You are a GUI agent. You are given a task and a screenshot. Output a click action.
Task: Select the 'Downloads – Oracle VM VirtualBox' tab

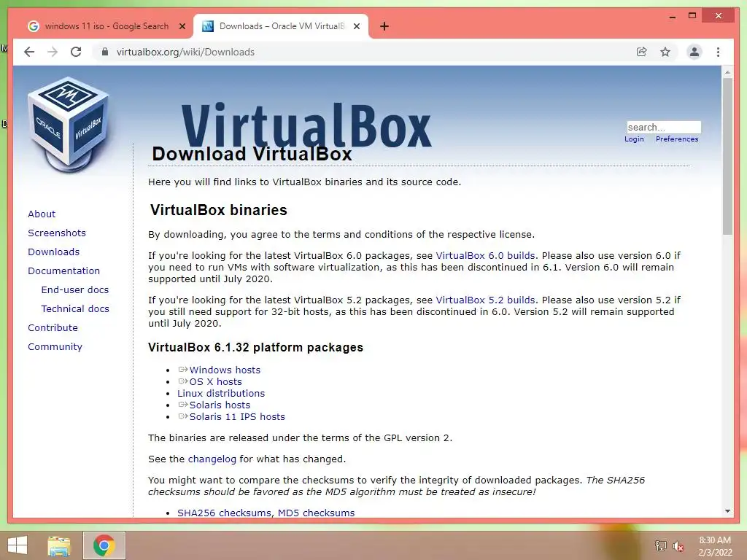click(x=281, y=26)
